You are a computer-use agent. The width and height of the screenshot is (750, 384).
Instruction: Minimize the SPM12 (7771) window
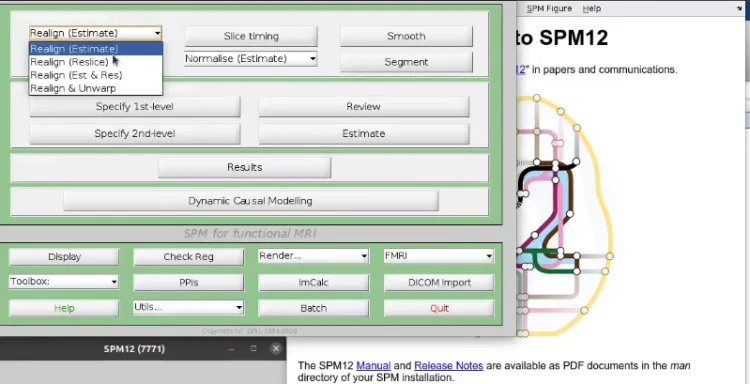pyautogui.click(x=232, y=349)
